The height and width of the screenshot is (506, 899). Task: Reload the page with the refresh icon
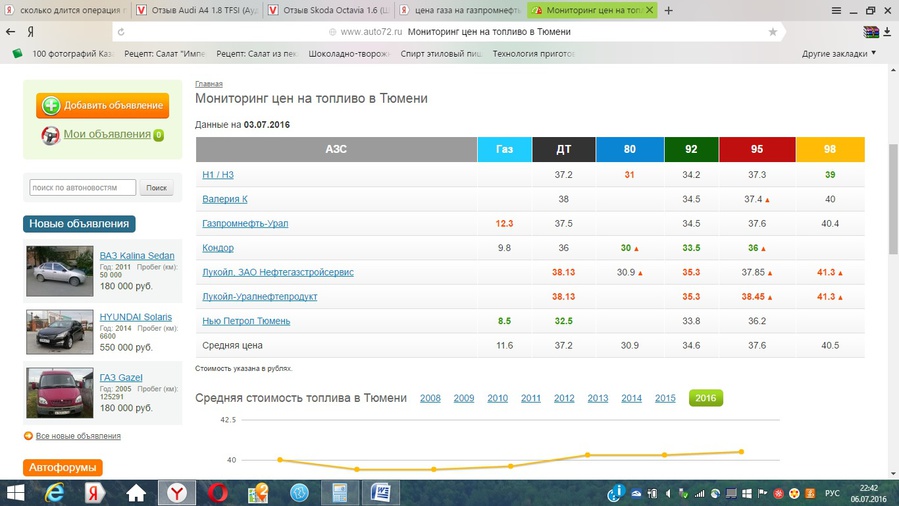click(121, 32)
